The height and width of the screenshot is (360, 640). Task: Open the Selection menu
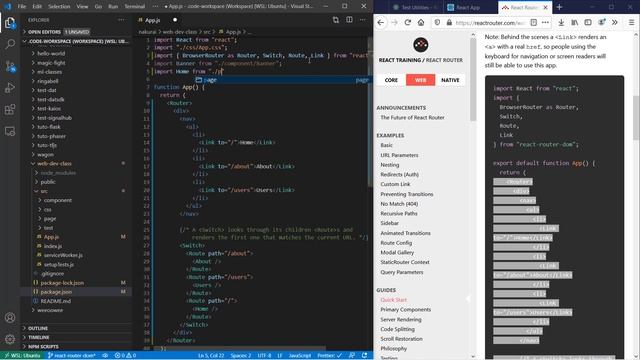click(x=59, y=7)
